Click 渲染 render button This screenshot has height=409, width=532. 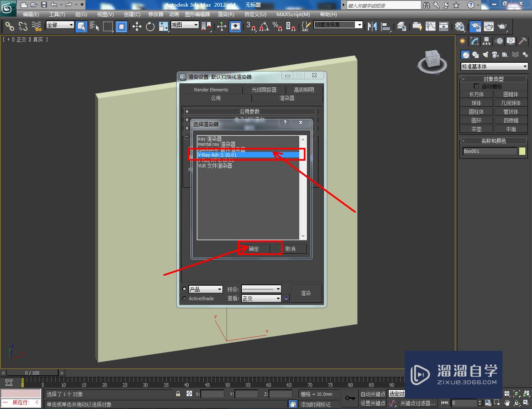pos(306,293)
